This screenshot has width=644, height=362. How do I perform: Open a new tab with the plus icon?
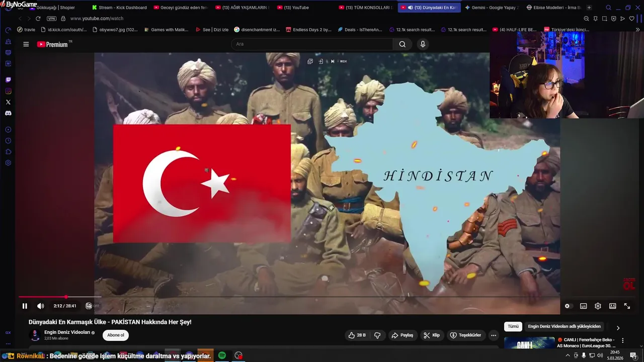(x=589, y=8)
